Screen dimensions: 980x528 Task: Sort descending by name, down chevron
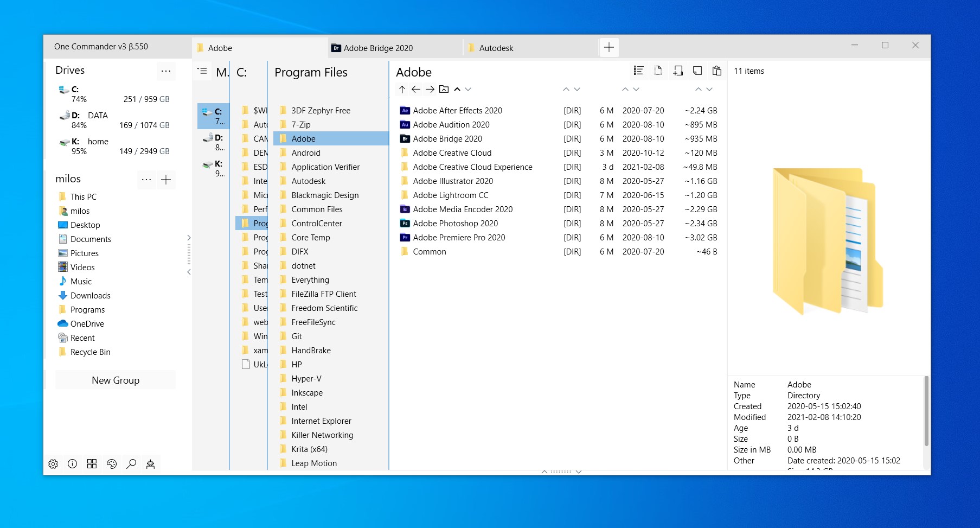point(469,90)
